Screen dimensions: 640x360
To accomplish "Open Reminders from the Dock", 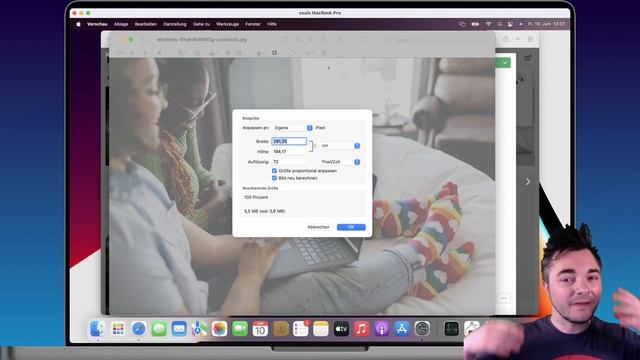I will (x=301, y=329).
